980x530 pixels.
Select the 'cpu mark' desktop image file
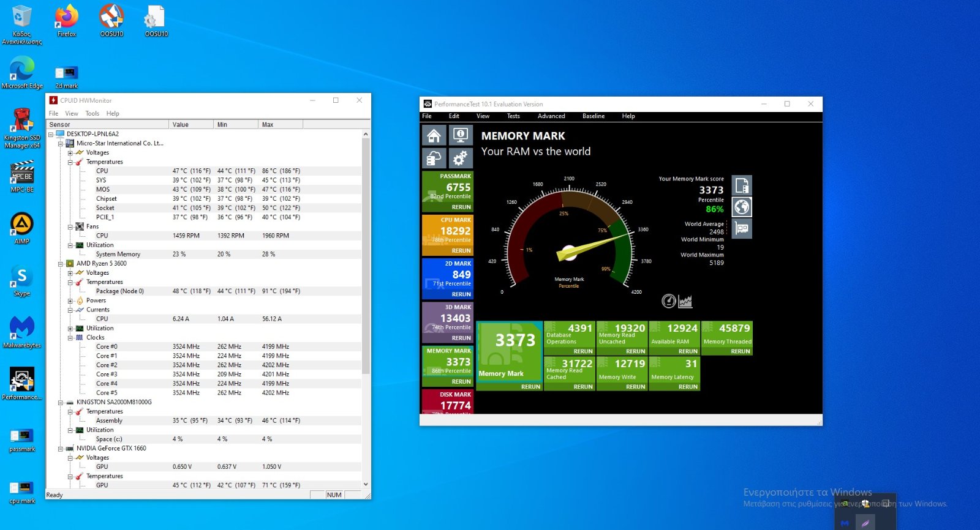pos(22,492)
